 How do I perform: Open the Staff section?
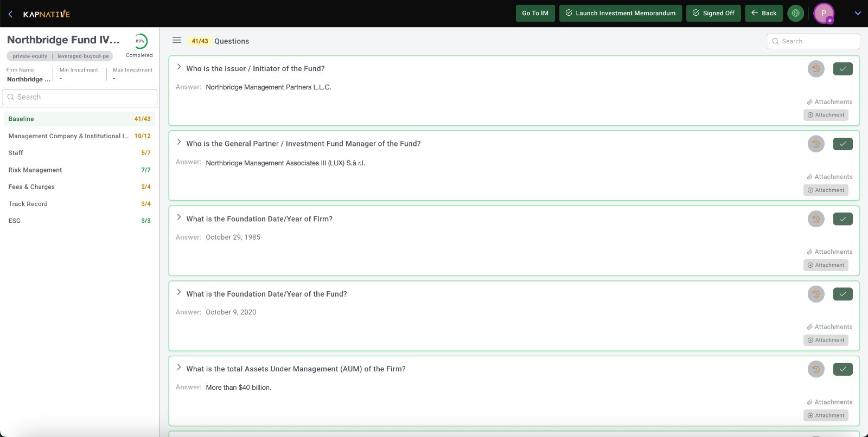point(80,153)
